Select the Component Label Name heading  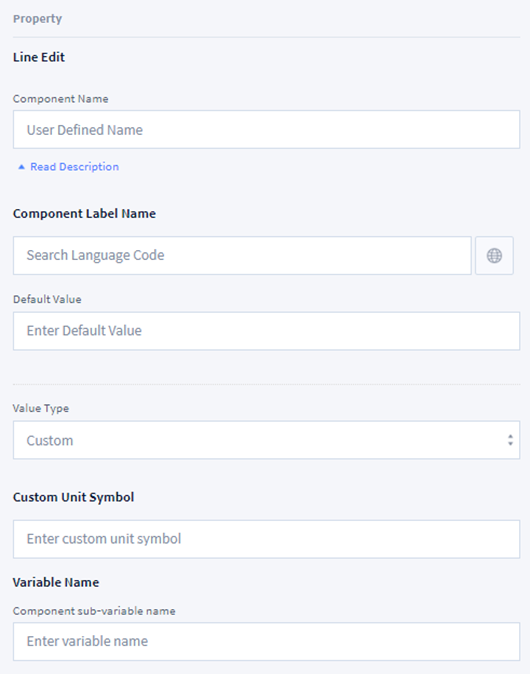coord(84,214)
